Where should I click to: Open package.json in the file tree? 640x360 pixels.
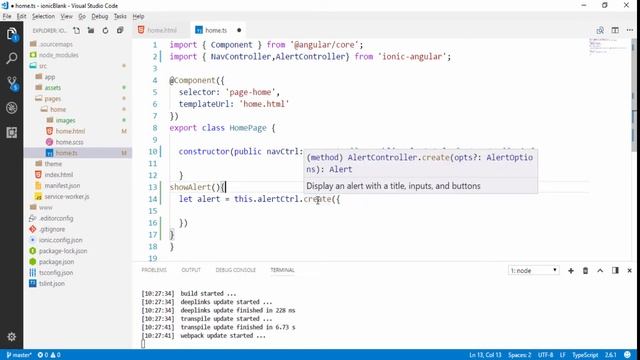[x=78, y=262]
